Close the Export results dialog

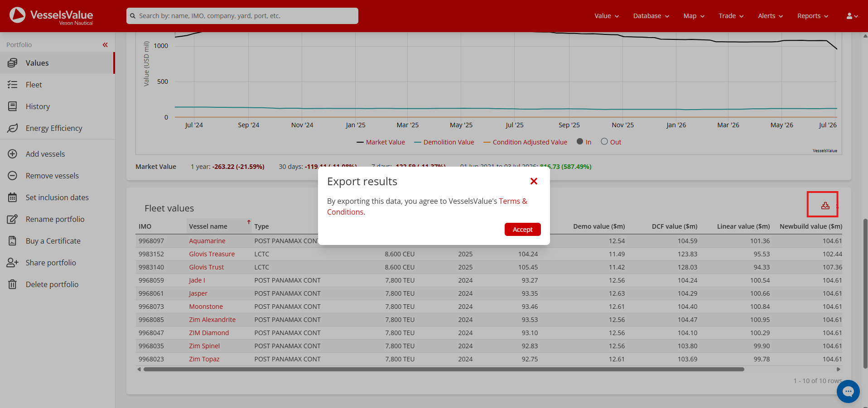coord(534,181)
